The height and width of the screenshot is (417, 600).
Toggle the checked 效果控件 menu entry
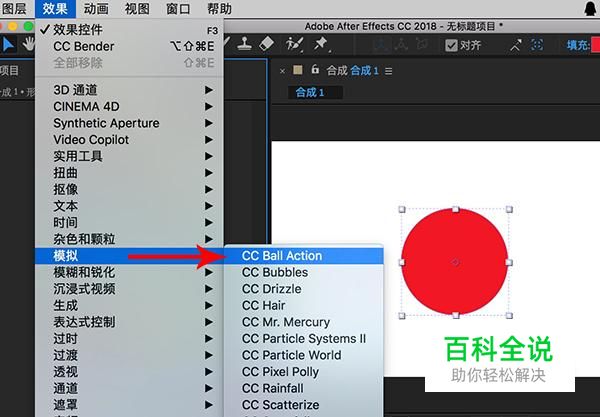tap(129, 30)
